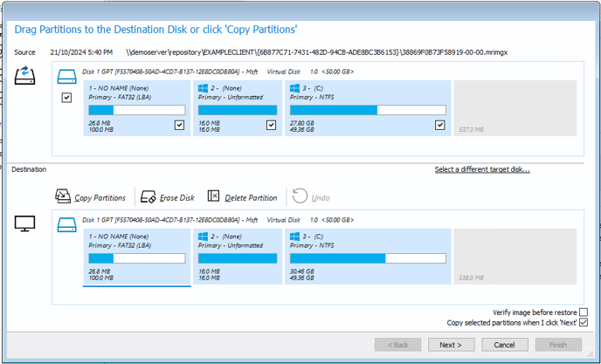Click destination 30.46 GB used size text

pos(302,271)
